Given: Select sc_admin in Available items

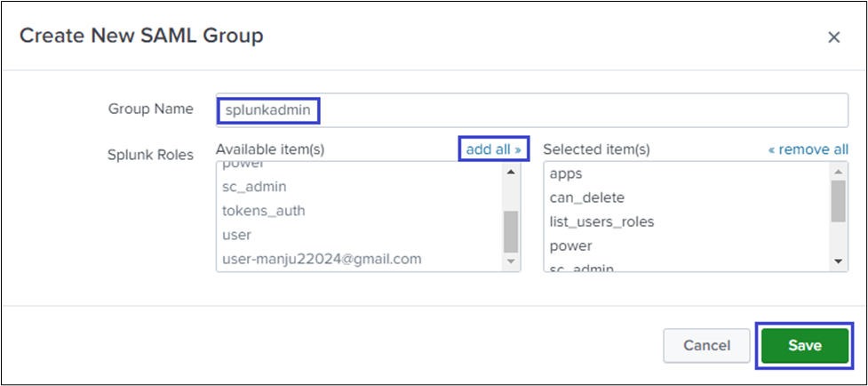Looking at the screenshot, I should pos(254,187).
